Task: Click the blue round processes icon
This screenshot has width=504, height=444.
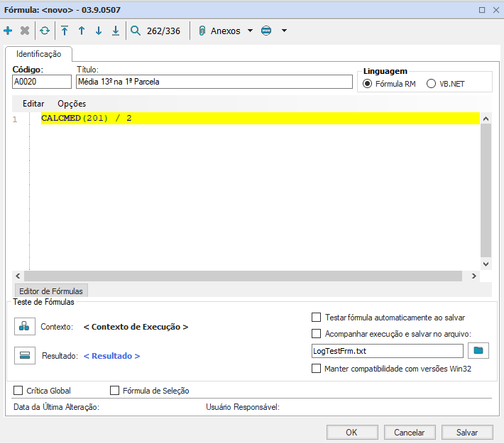Action: click(266, 31)
